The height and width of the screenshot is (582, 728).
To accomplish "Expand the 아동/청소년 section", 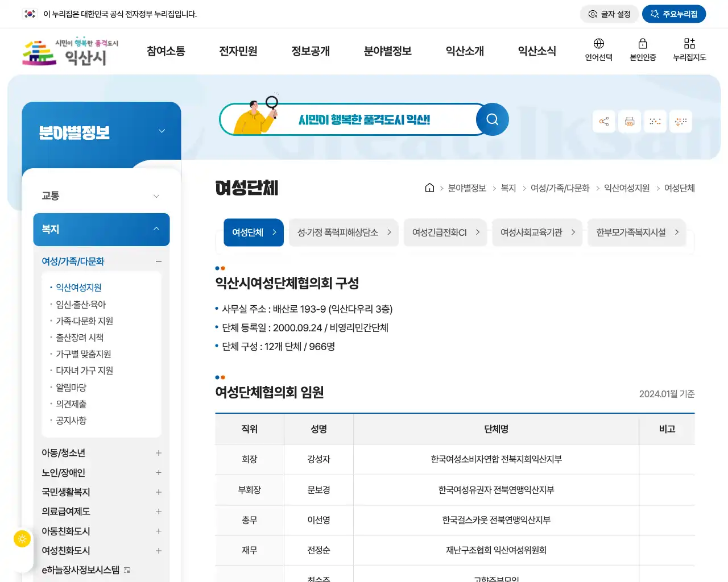I will click(158, 453).
